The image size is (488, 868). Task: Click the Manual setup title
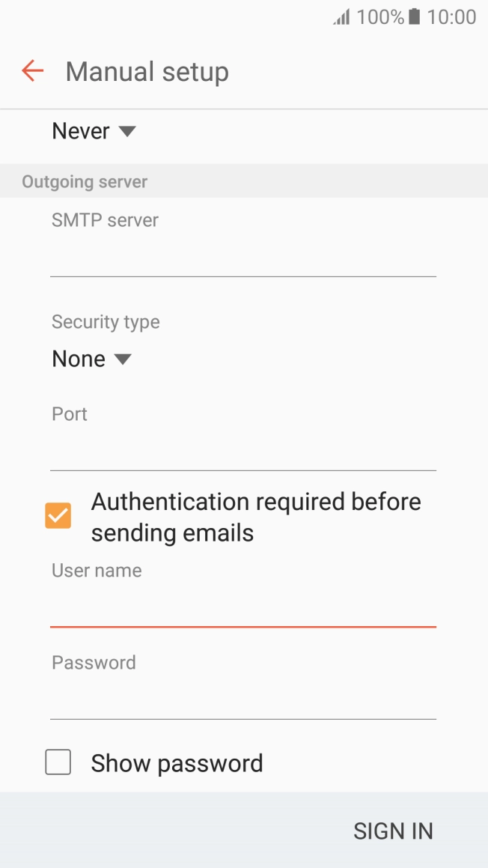[147, 70]
